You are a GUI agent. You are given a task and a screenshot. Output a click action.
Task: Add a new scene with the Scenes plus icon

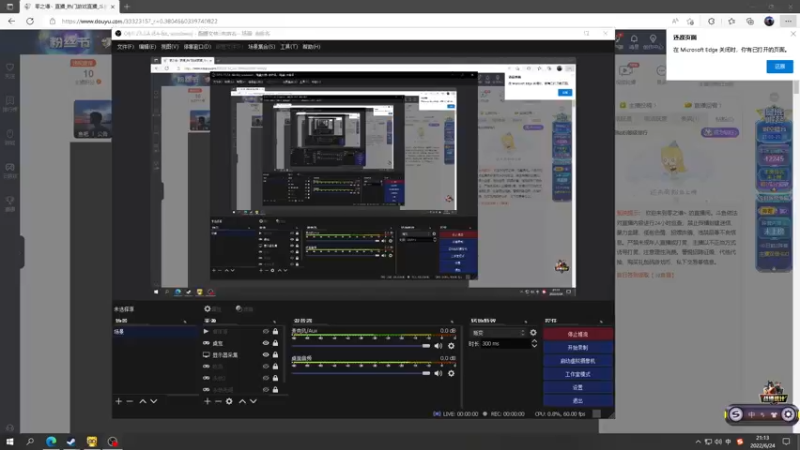(x=118, y=402)
